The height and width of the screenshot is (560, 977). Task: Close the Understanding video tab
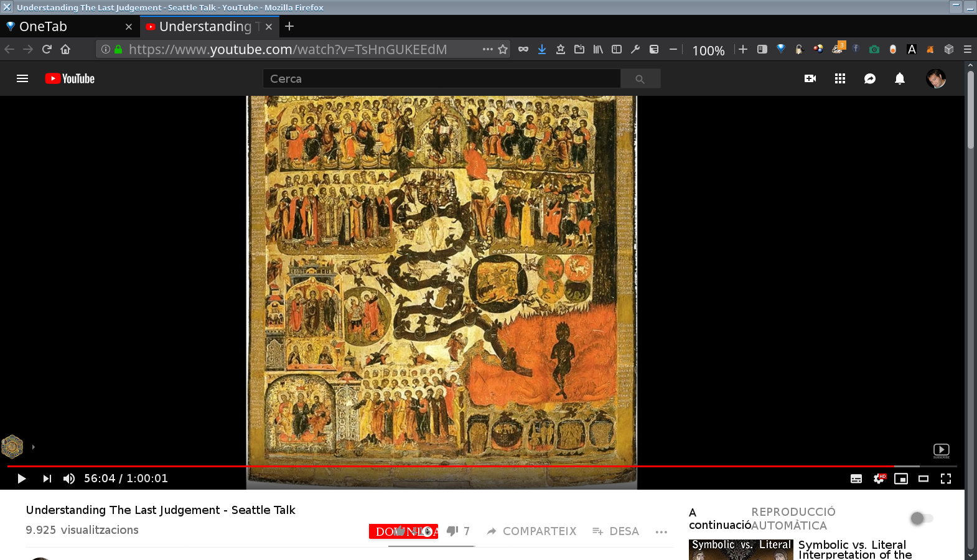coord(269,27)
